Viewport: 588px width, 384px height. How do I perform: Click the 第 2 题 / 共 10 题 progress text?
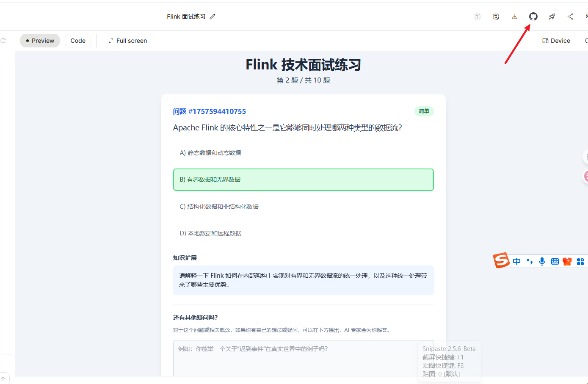point(303,80)
